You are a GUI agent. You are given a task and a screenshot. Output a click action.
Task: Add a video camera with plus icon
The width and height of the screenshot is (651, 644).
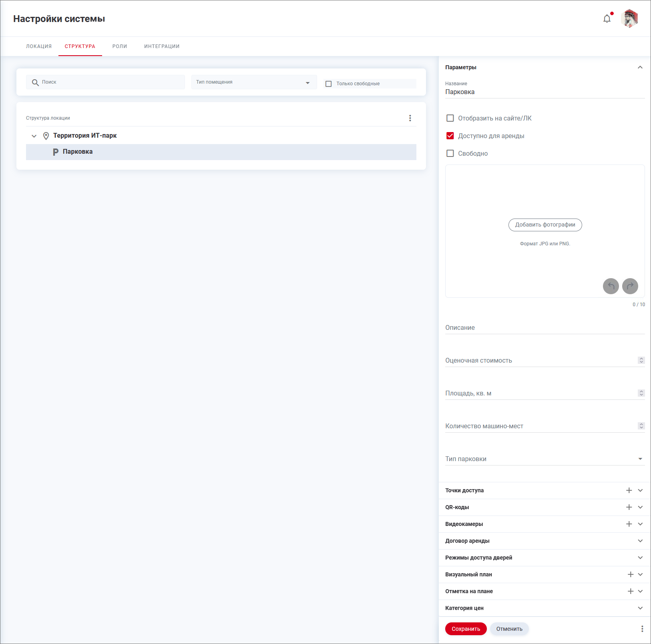coord(629,524)
